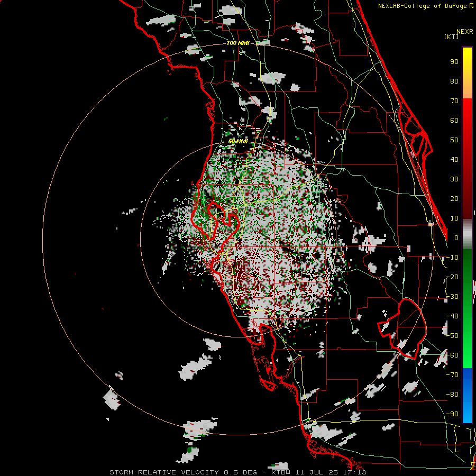Click the "-20" scale value
The image size is (476, 476).
point(452,277)
